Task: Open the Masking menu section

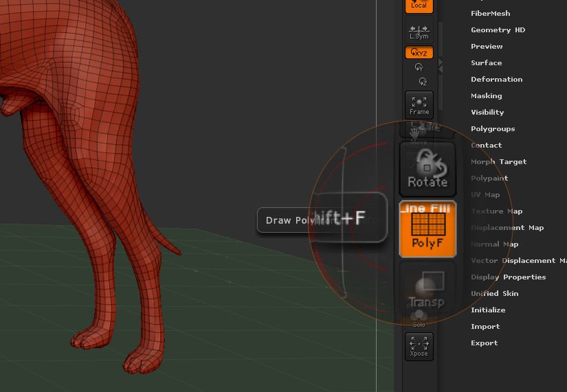Action: pos(486,96)
